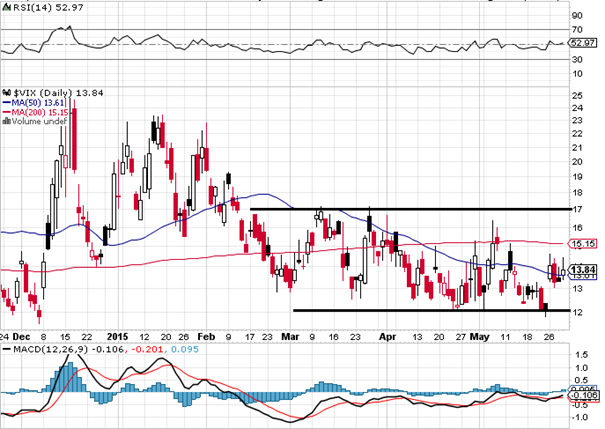This screenshot has width=605, height=429.
Task: Click the RSI(14) 52.97 indicator label
Action: (x=49, y=8)
